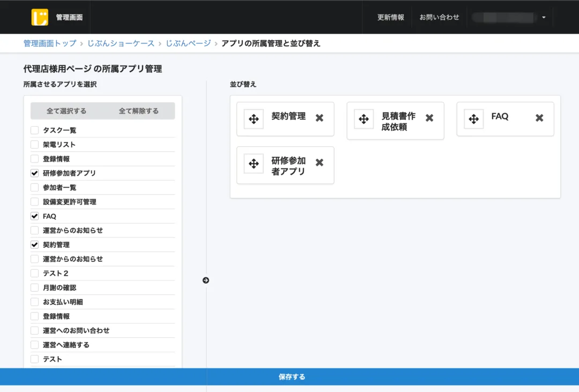Click アプリの所属管理と並び替え breadcrumb text
Viewport: 579px width, 392px height.
[271, 43]
